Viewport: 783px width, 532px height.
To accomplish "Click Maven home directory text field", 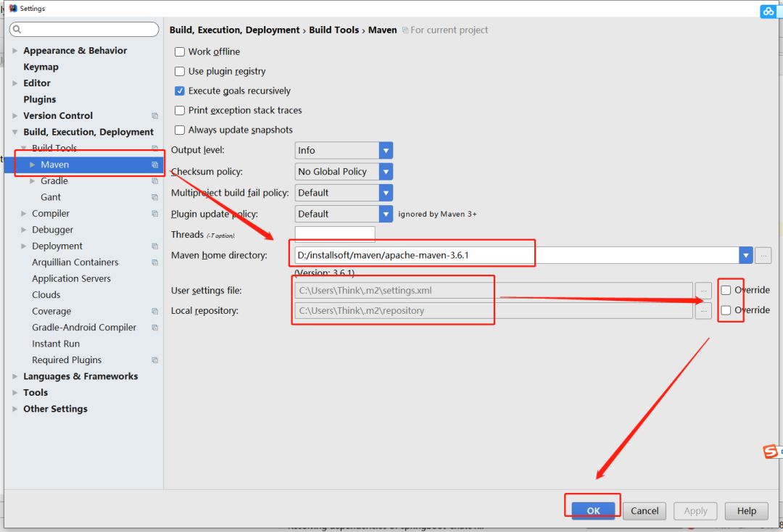I will click(516, 255).
